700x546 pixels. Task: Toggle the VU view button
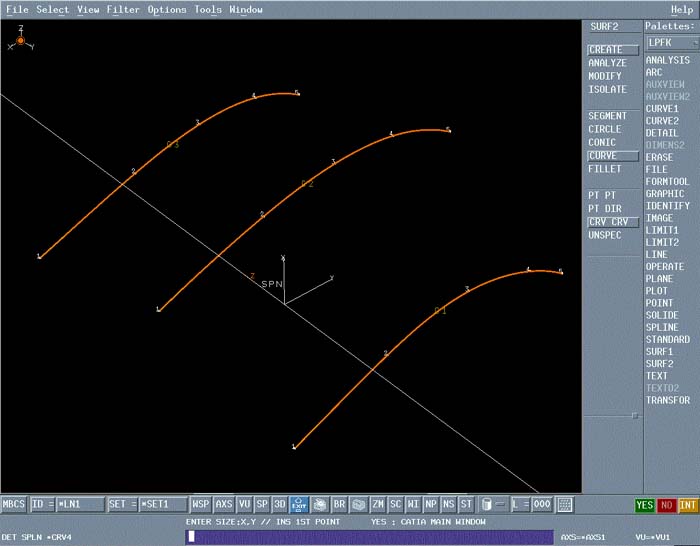(244, 504)
